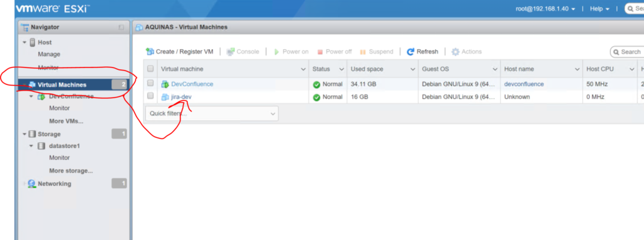
Task: Click the Guest OS cell in the jira-dev row
Action: [459, 97]
